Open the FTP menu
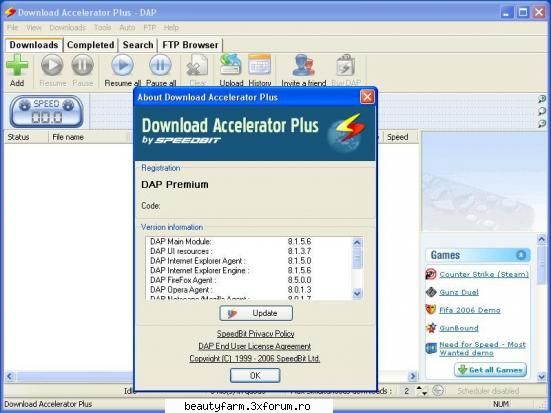The height and width of the screenshot is (413, 551). pos(150,27)
